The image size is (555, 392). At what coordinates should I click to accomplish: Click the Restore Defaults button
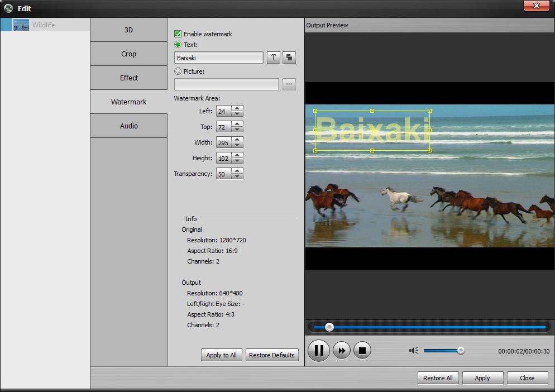[x=272, y=355]
